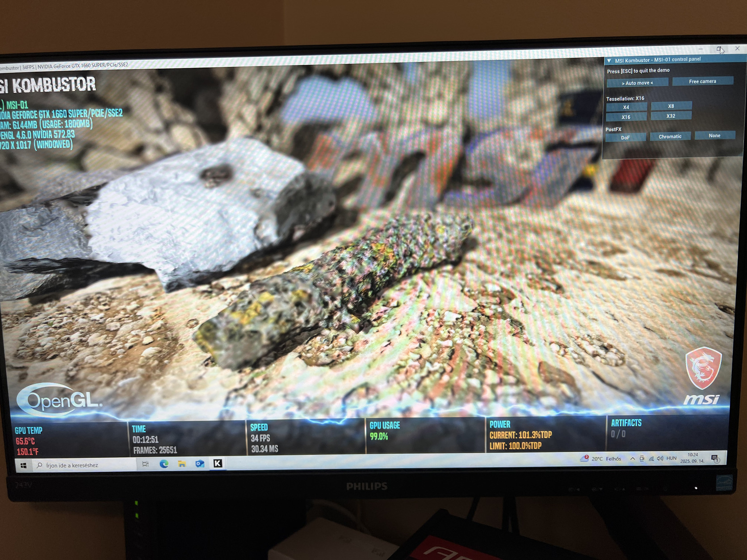Open the clock and calendar flyout
Screen dimensions: 747x560
[692, 458]
